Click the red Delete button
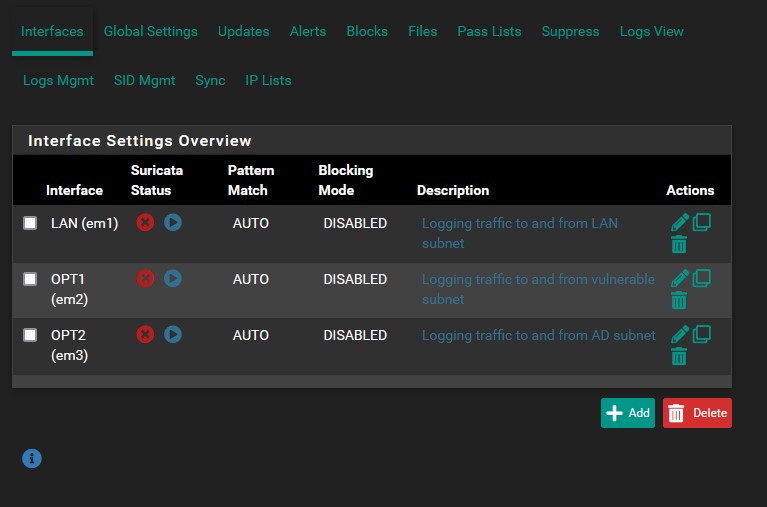 697,413
